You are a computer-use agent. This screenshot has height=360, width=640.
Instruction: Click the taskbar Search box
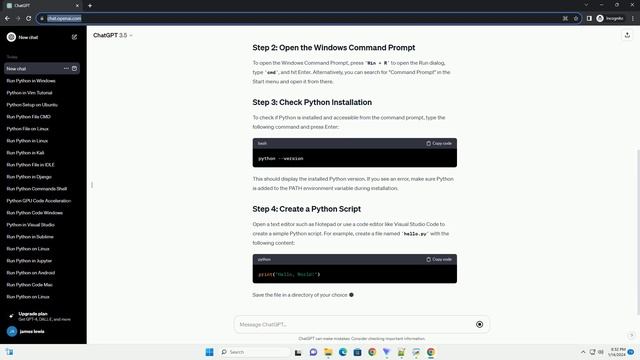(x=254, y=352)
